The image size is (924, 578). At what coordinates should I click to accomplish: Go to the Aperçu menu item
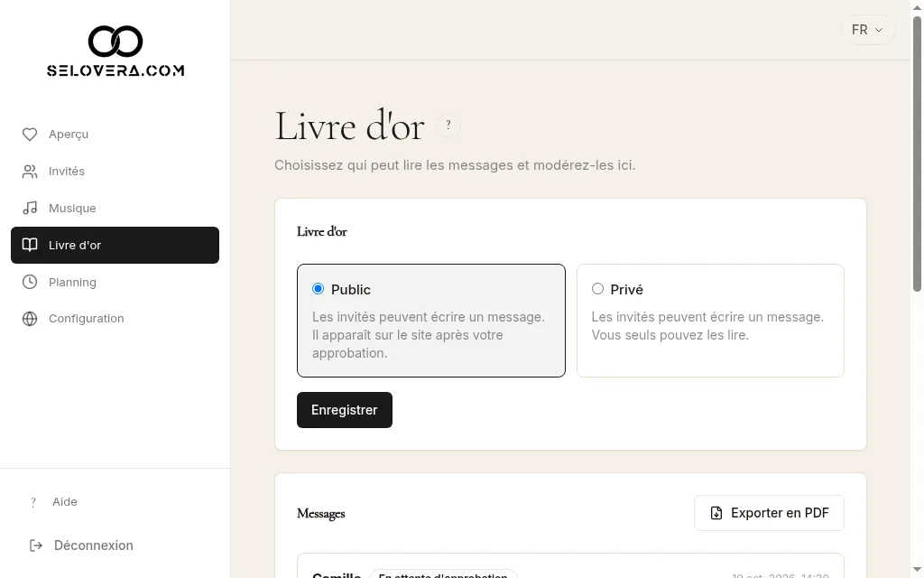[x=115, y=135]
